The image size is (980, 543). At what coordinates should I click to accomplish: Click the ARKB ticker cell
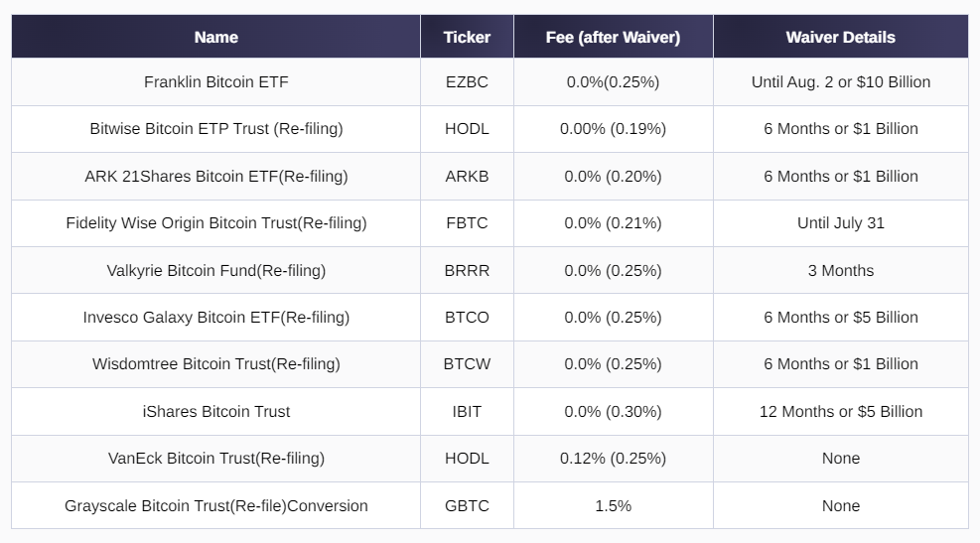[x=467, y=176]
